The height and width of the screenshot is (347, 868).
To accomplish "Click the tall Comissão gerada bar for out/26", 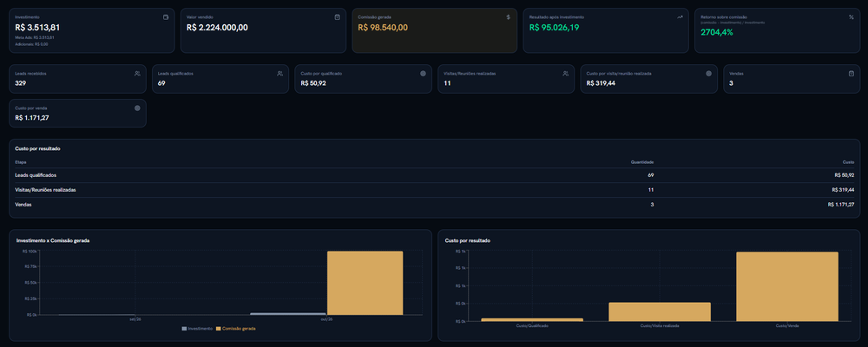I will coord(365,284).
